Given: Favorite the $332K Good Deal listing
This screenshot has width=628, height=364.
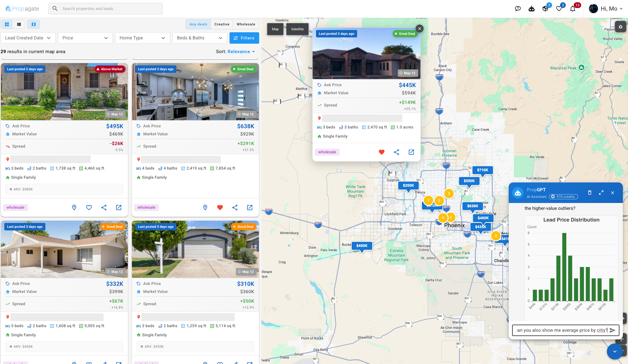Looking at the screenshot, I should pos(89,363).
